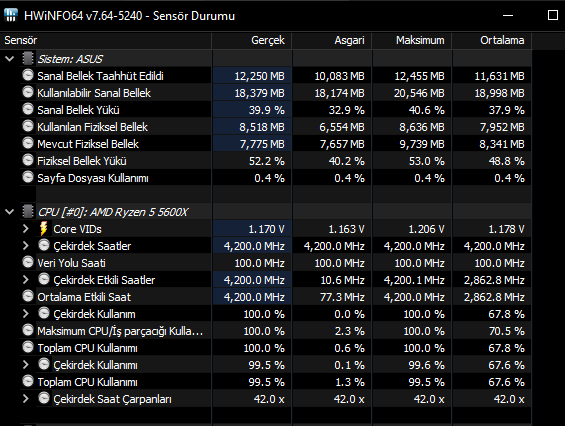The width and height of the screenshot is (565, 426).
Task: Click the clock icon next to Kullanılabilir Sanal Bellek
Action: (28, 92)
